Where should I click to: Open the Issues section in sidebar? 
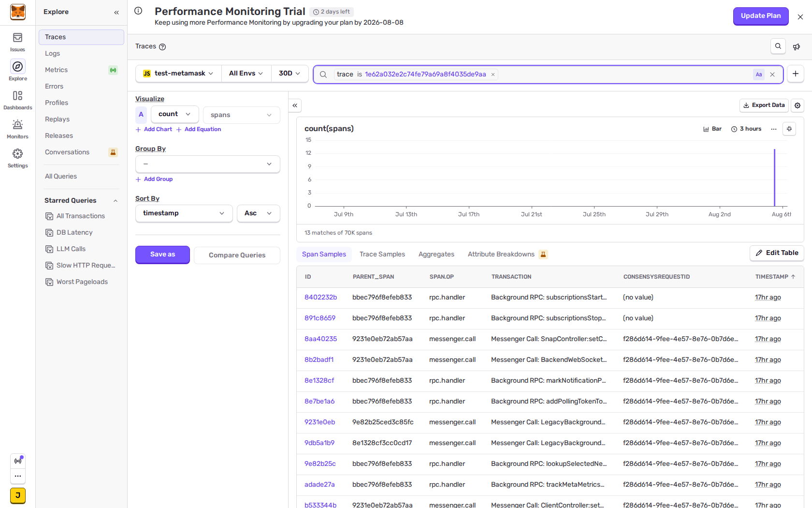[x=17, y=42]
